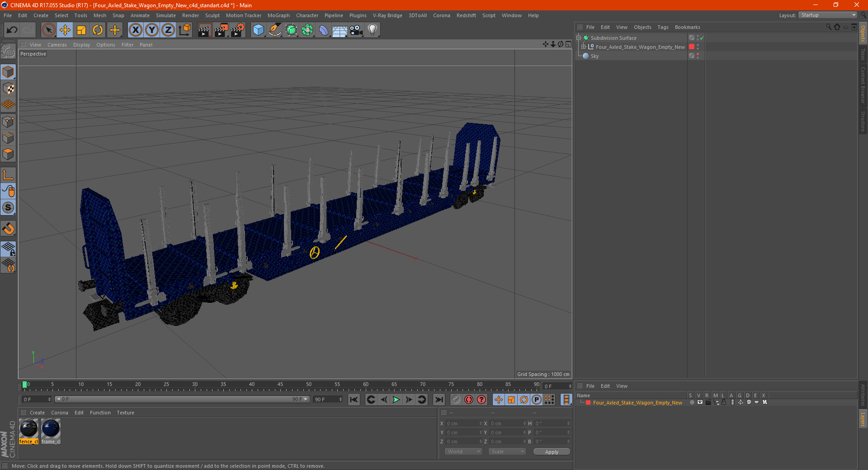Add a Camera object
The width and height of the screenshot is (868, 470).
click(356, 30)
